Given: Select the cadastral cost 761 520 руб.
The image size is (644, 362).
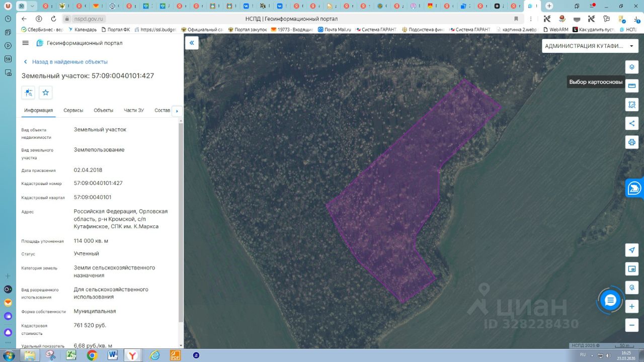Looking at the screenshot, I should (x=90, y=325).
